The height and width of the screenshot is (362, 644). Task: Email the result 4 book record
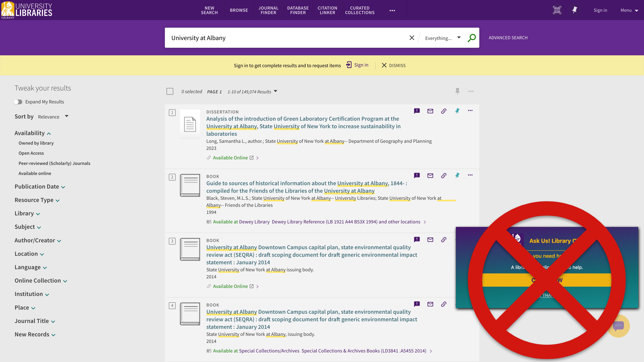coord(430,304)
